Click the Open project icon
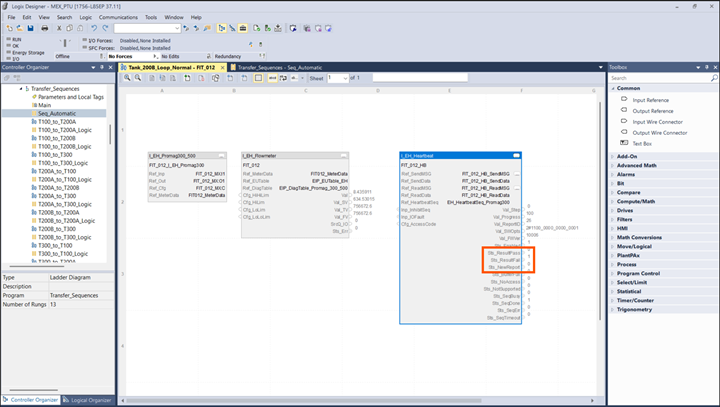The height and width of the screenshot is (407, 720). click(x=20, y=28)
